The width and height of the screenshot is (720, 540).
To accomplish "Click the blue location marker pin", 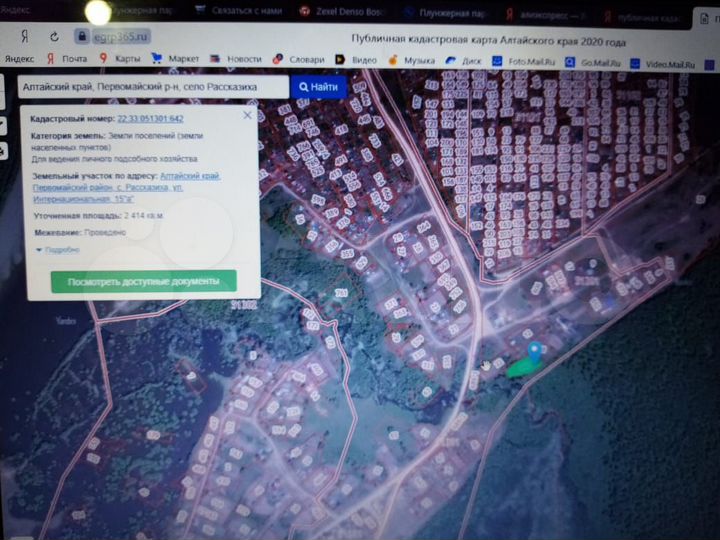I will point(535,351).
